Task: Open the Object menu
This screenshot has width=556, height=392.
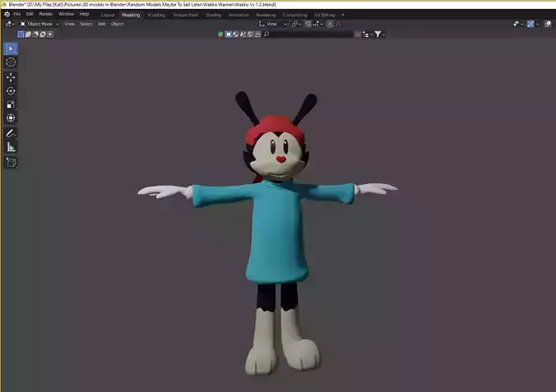Action: pyautogui.click(x=118, y=24)
